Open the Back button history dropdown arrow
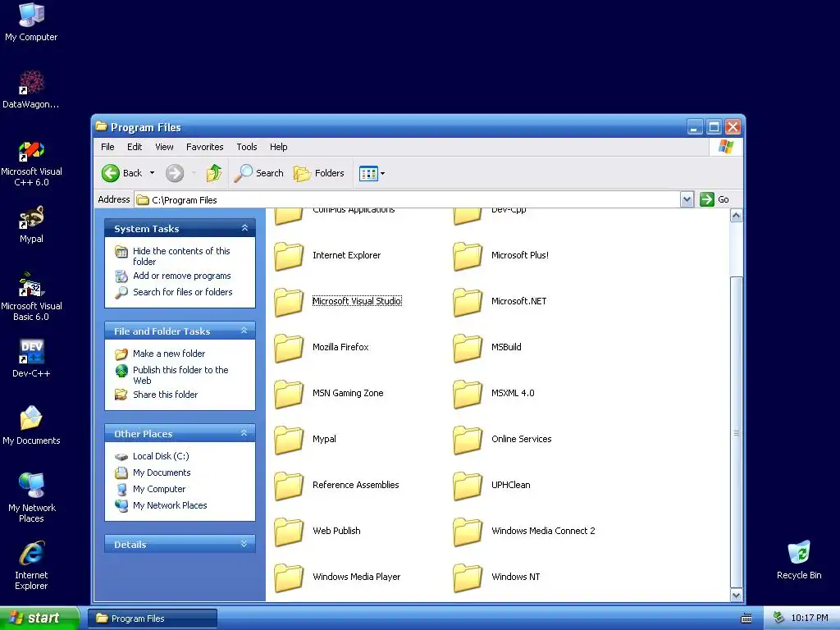This screenshot has width=840, height=630. pos(152,173)
